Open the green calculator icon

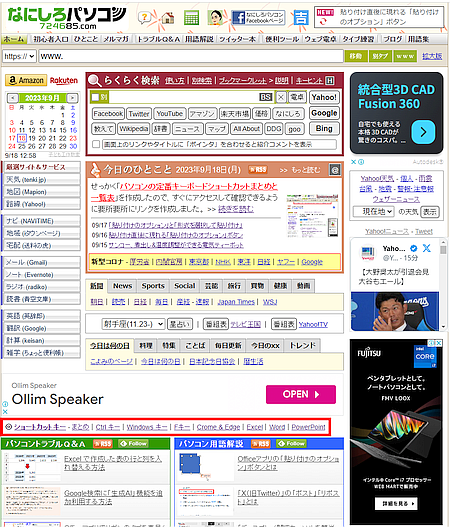click(x=191, y=17)
